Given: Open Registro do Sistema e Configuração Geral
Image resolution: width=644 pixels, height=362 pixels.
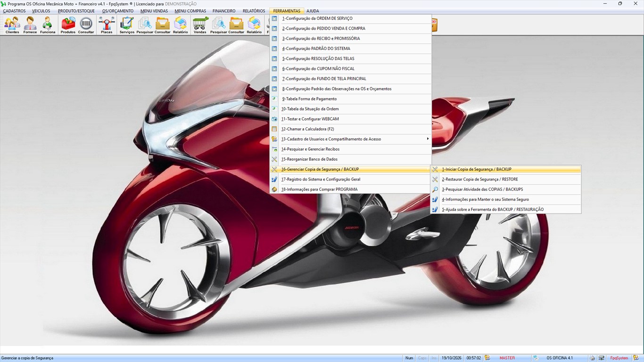Looking at the screenshot, I should tap(351, 179).
